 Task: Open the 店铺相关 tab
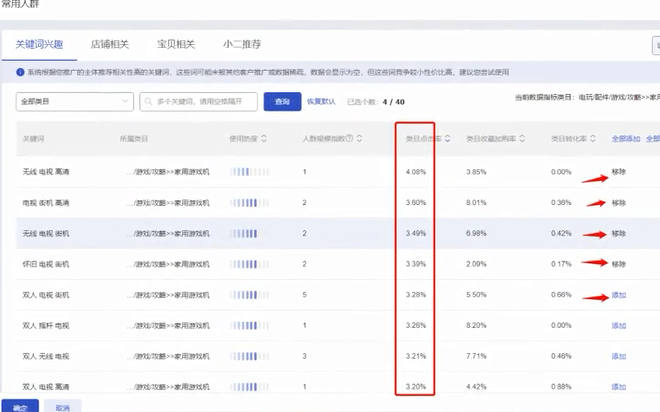point(110,44)
